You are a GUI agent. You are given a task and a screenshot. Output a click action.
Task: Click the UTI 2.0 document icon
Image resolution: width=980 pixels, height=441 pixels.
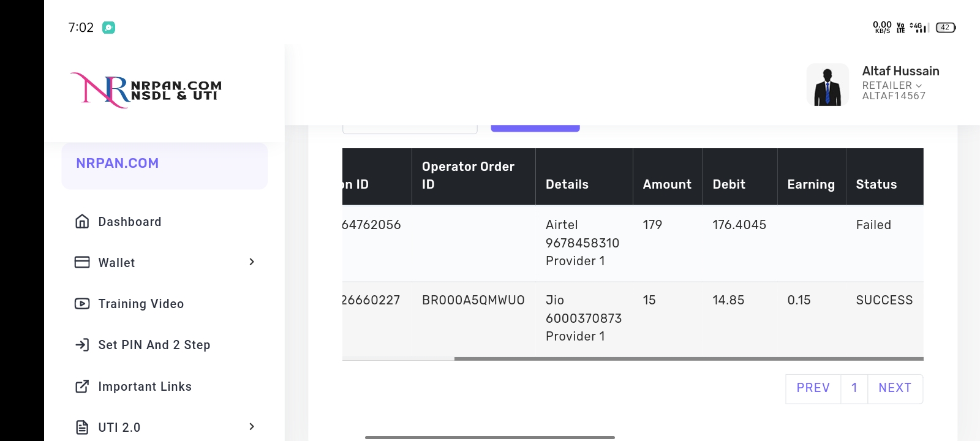click(82, 428)
